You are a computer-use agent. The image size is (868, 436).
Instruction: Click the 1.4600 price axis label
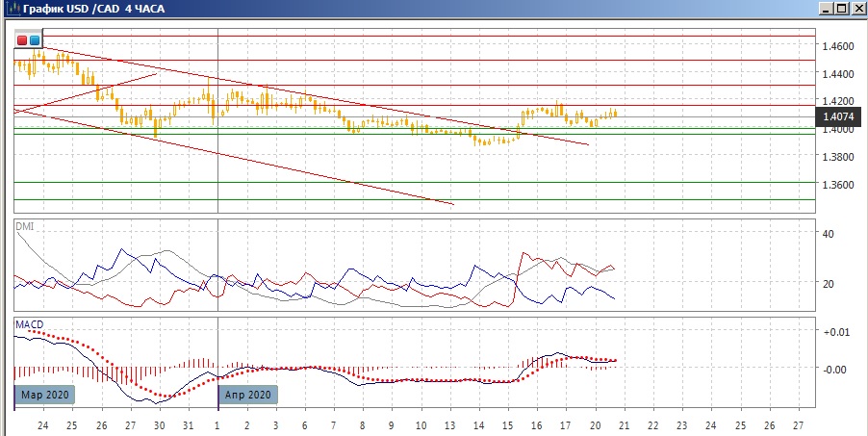837,46
